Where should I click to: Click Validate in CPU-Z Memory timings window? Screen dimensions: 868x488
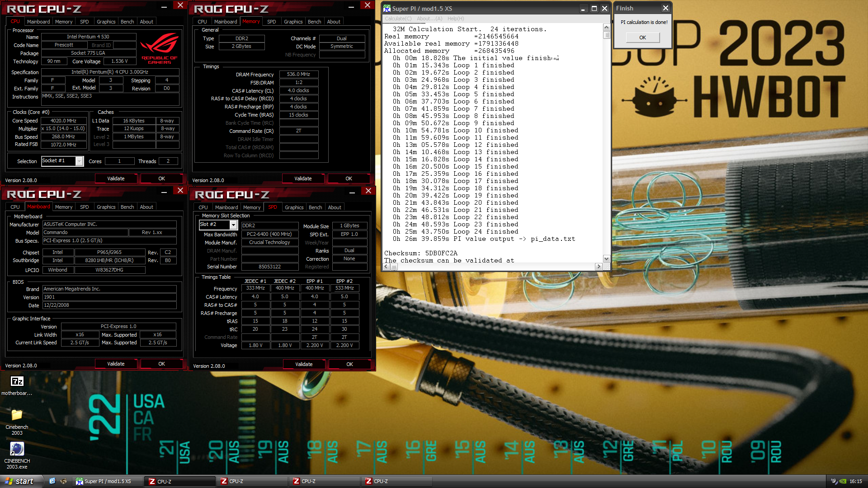303,178
